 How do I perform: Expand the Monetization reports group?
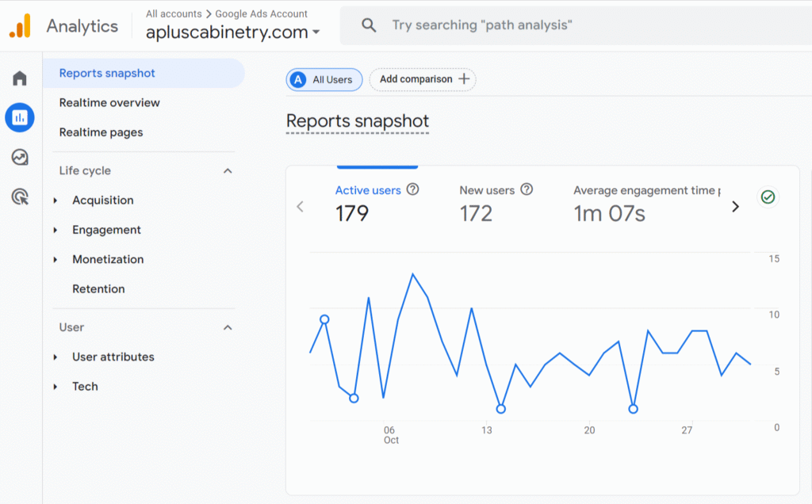(x=108, y=260)
